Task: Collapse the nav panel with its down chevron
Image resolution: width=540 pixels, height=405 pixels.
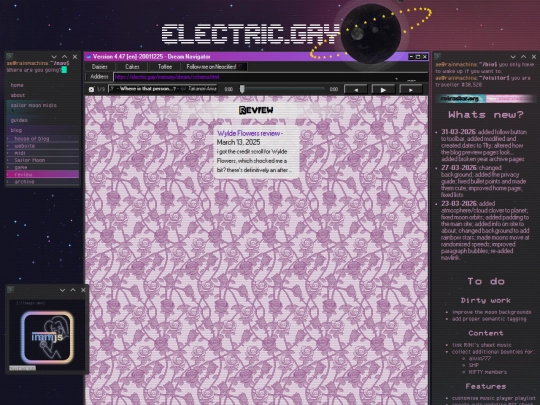Action: [x=54, y=56]
